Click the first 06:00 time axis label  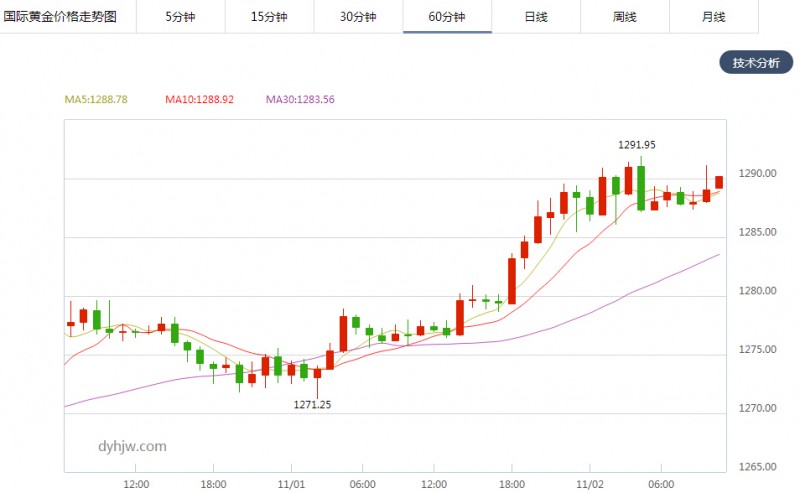point(362,484)
